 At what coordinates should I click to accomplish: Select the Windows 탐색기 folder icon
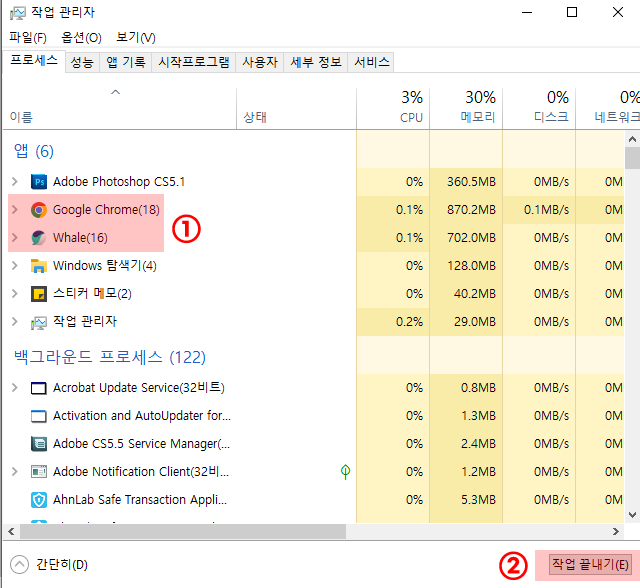click(x=39, y=266)
